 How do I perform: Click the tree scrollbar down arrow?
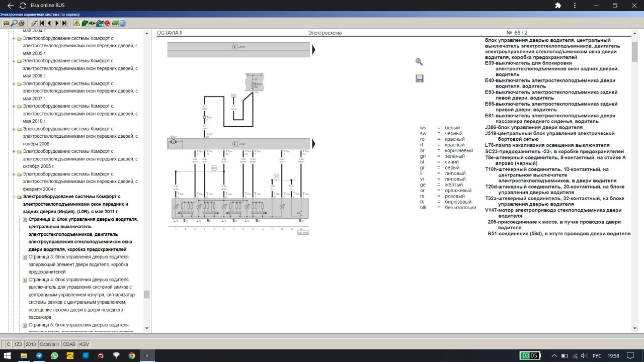coord(147,328)
